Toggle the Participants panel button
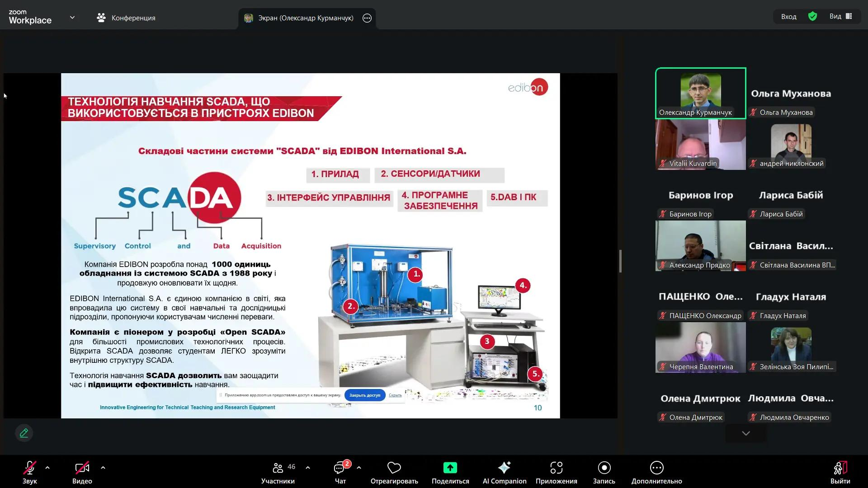This screenshot has height=488, width=868. click(278, 469)
